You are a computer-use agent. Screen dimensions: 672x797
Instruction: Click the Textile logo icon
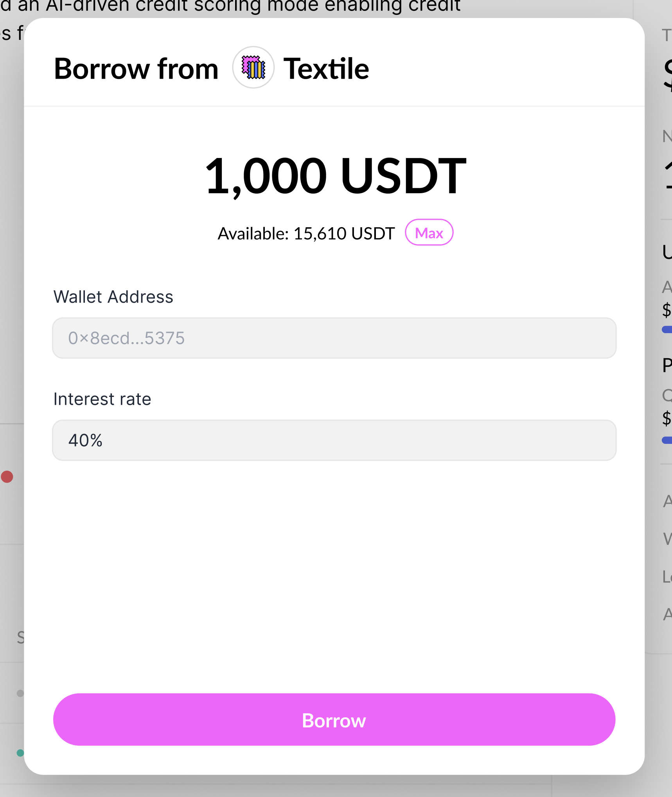click(x=253, y=68)
